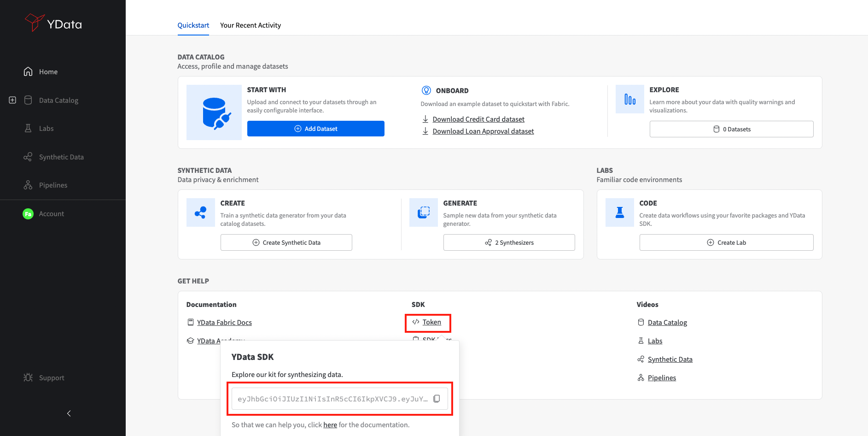
Task: Open the Data Catalog video link
Action: (667, 323)
